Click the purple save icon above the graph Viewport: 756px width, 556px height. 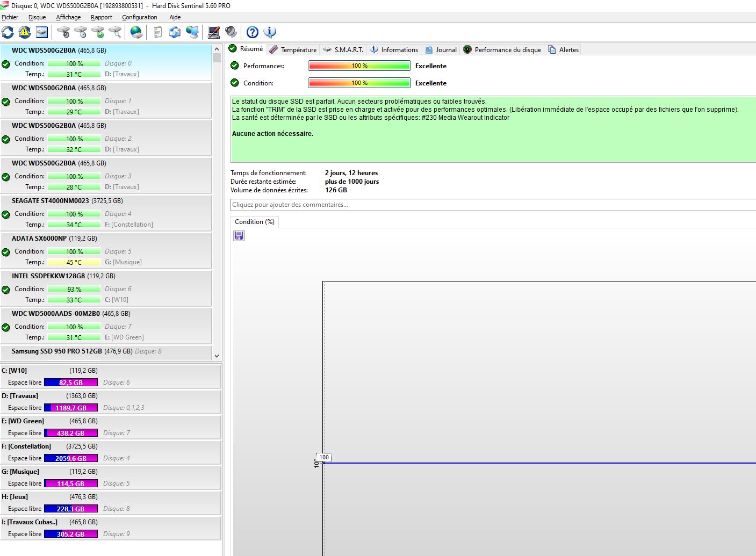tap(239, 236)
